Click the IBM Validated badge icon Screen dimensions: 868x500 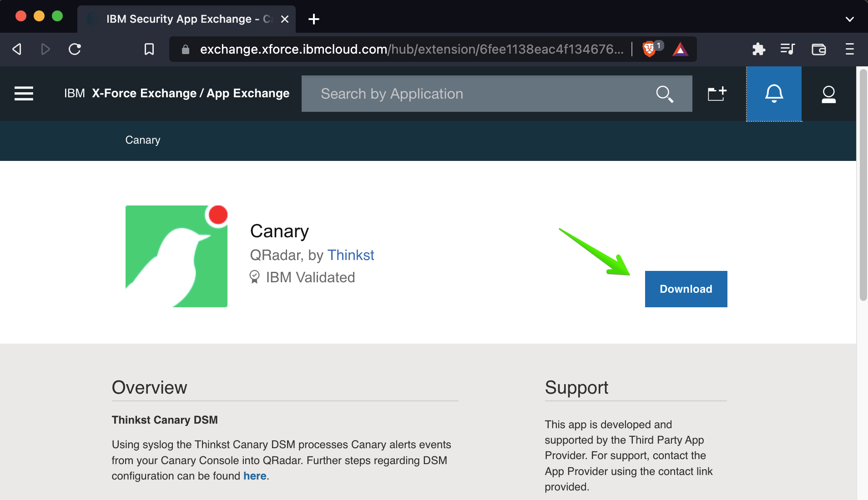(x=255, y=277)
